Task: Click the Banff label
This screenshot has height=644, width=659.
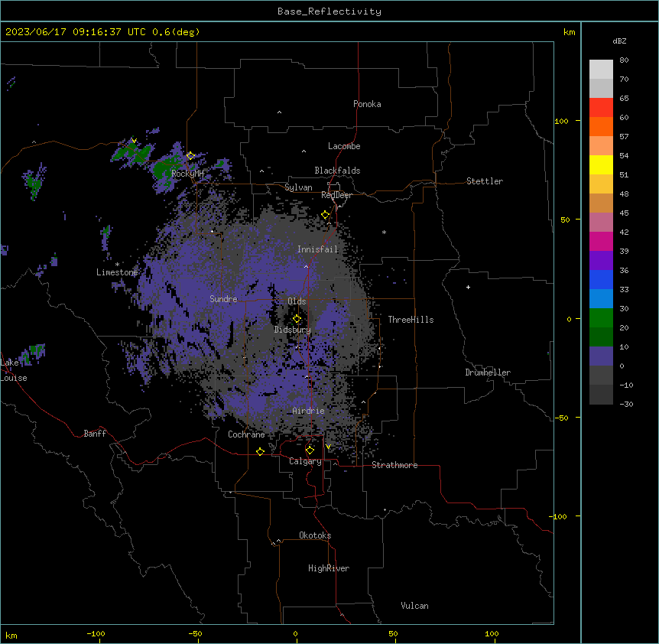Action: pos(95,434)
